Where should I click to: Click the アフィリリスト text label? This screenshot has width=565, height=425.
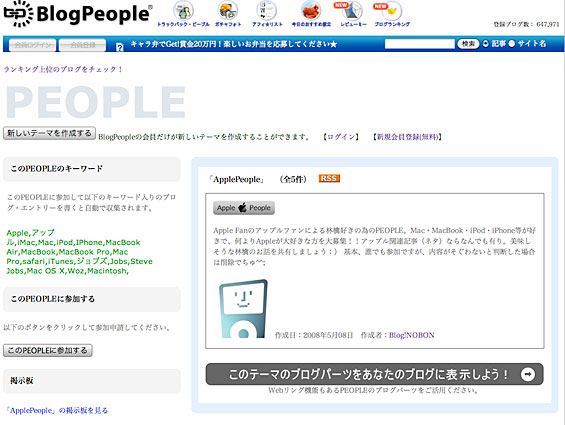click(x=267, y=25)
